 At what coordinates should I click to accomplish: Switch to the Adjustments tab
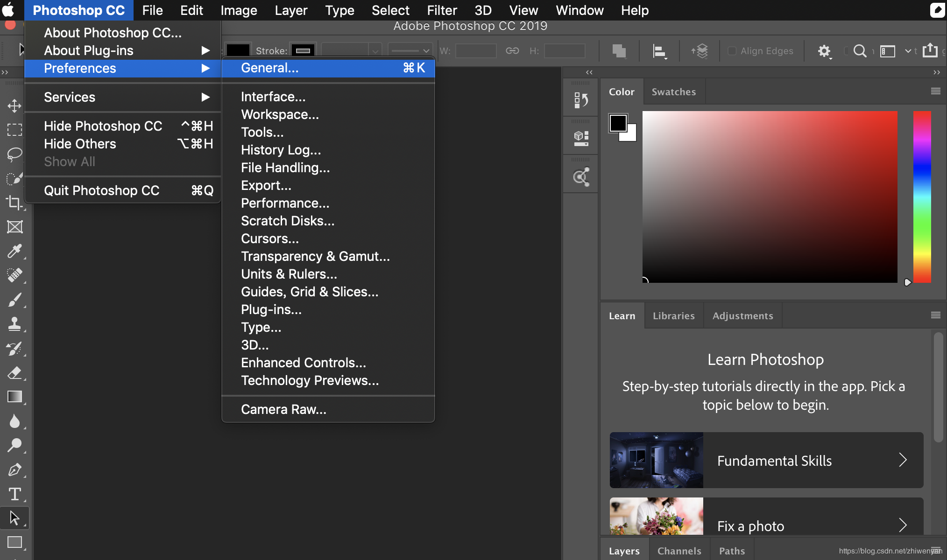point(742,315)
